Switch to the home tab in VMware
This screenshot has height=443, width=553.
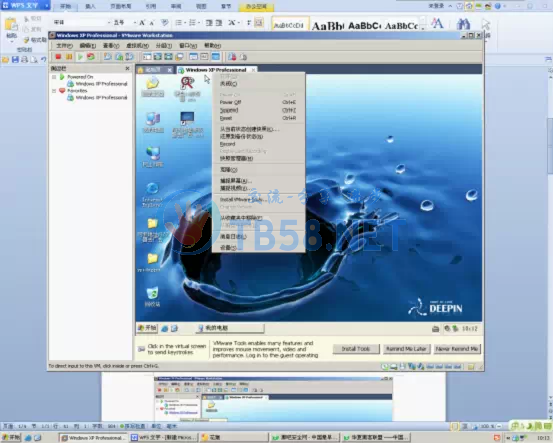tap(155, 70)
